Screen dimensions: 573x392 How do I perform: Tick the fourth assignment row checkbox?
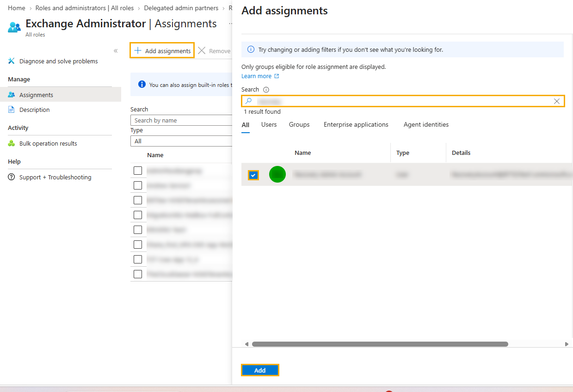pos(137,215)
